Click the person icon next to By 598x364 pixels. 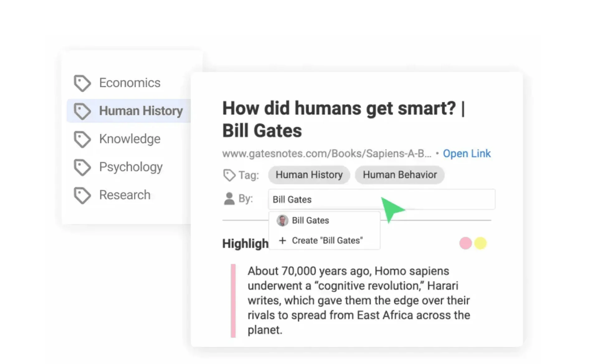pyautogui.click(x=229, y=198)
